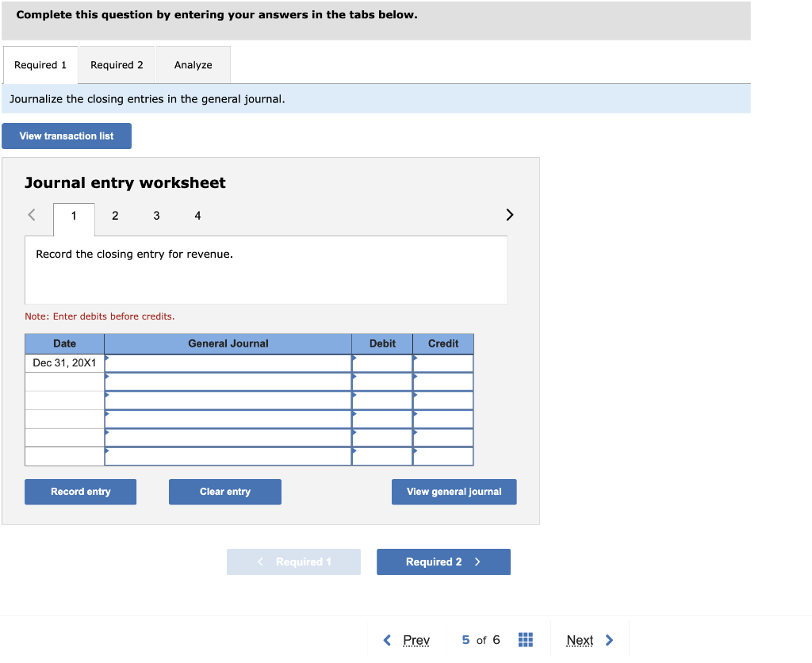This screenshot has width=812, height=663.
Task: Click Debit field in second journal row
Action: pos(382,381)
